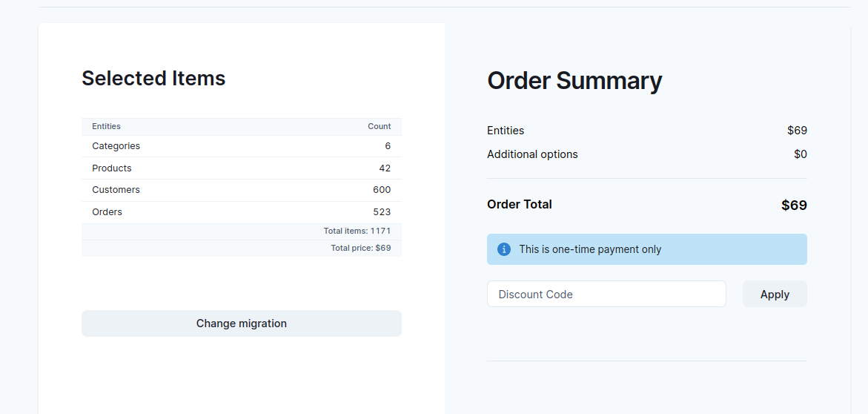This screenshot has height=414, width=868.
Task: Click the blue info icon in the notice
Action: pyautogui.click(x=504, y=249)
